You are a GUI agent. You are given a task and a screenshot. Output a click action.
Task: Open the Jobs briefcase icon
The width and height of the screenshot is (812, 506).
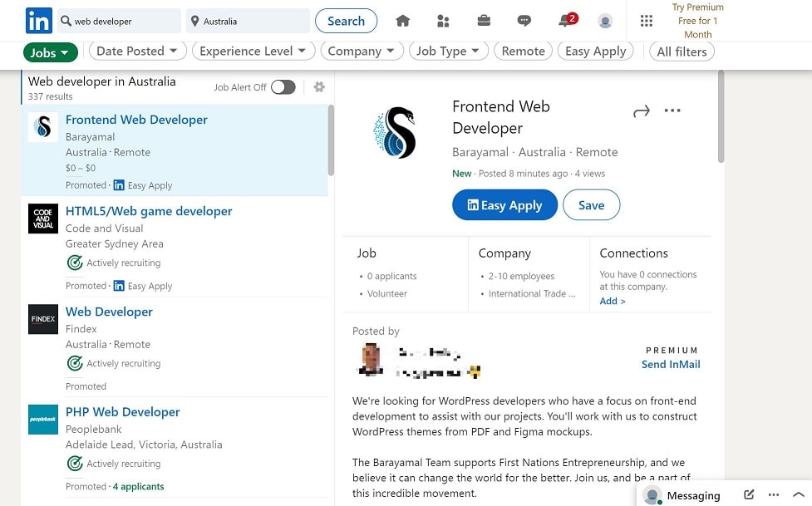click(484, 21)
